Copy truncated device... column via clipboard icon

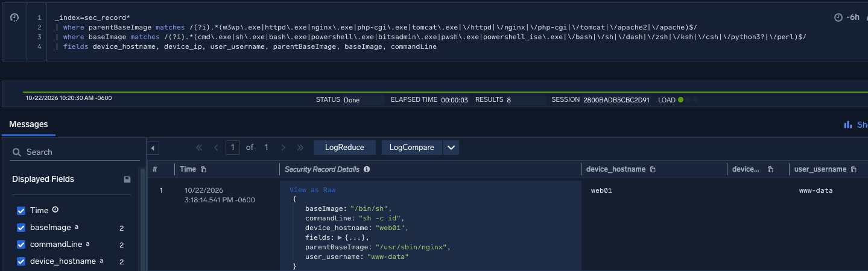click(x=770, y=170)
